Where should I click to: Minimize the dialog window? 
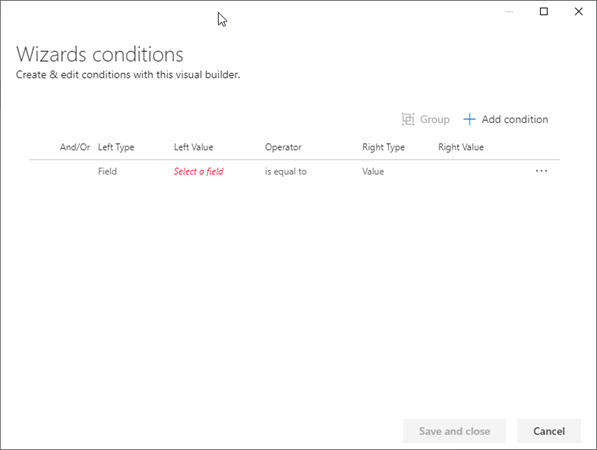click(x=509, y=11)
